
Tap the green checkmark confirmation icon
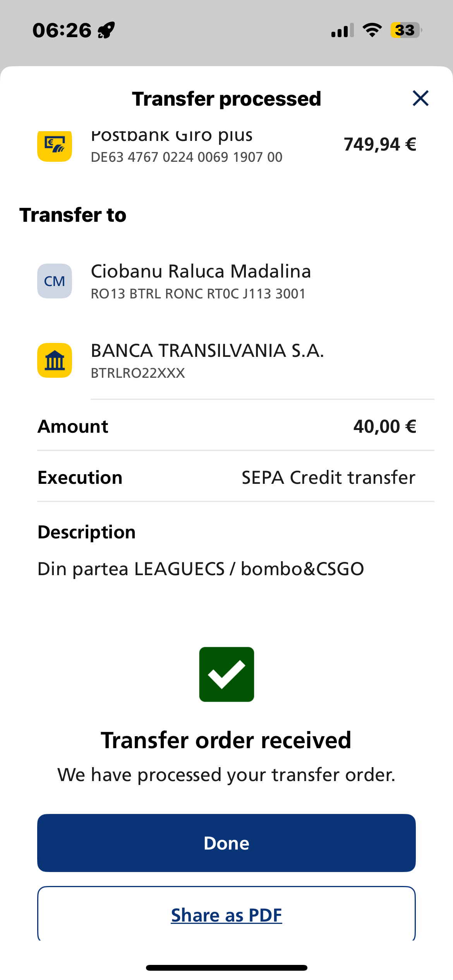coord(226,674)
